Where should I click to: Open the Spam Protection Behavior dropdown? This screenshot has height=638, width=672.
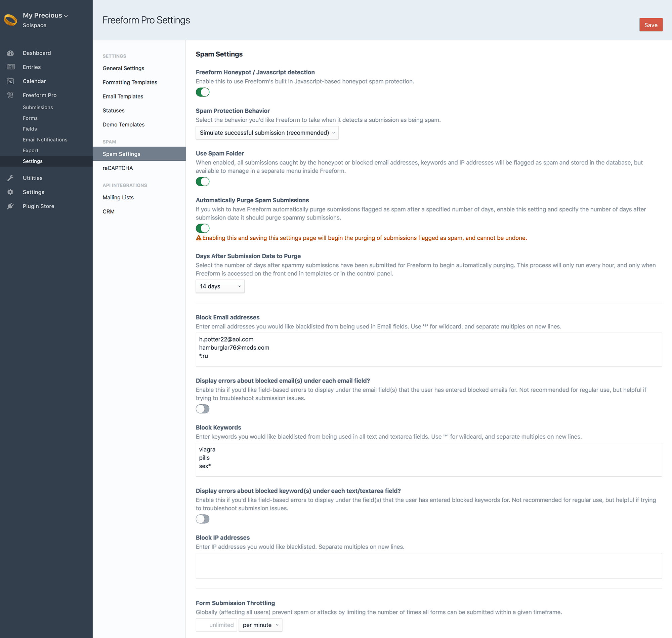[x=267, y=133]
